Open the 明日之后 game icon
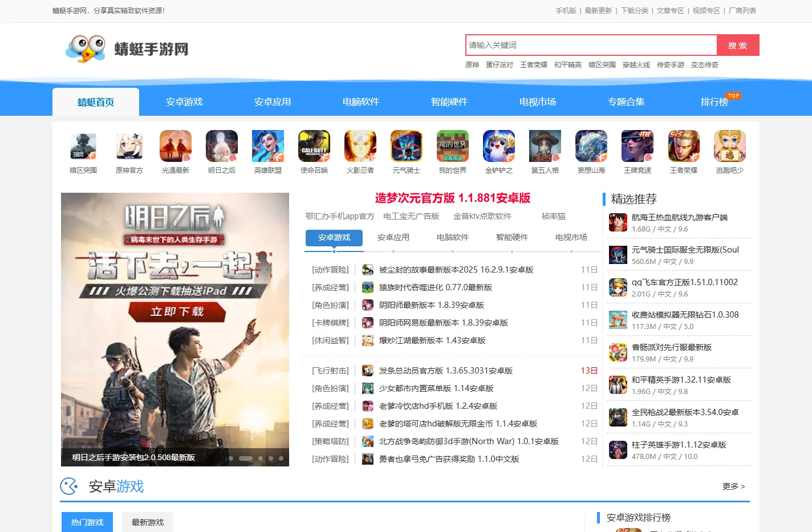Viewport: 812px width, 532px height. 222,146
